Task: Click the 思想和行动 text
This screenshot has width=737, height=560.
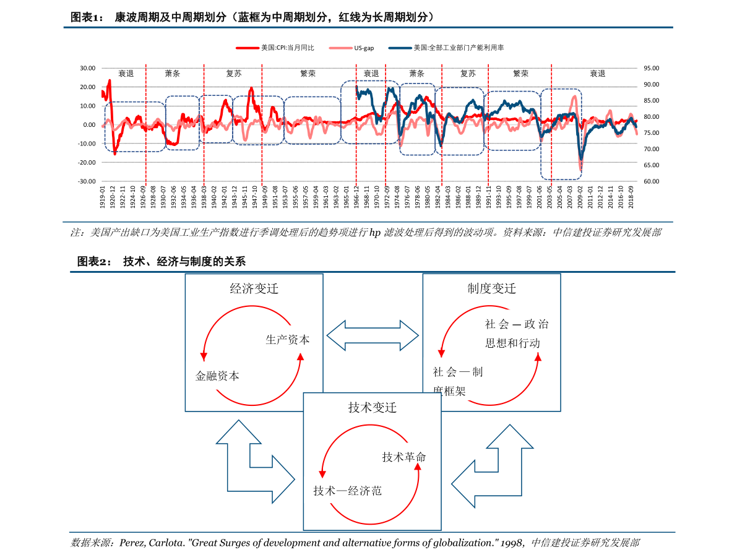Action: click(512, 343)
